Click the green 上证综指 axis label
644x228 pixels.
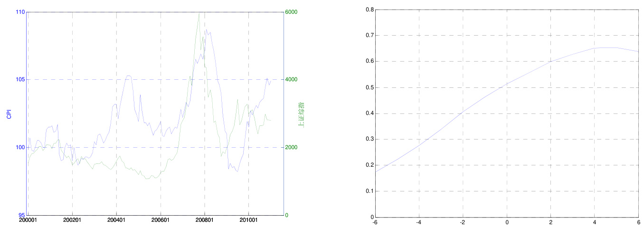pyautogui.click(x=300, y=114)
